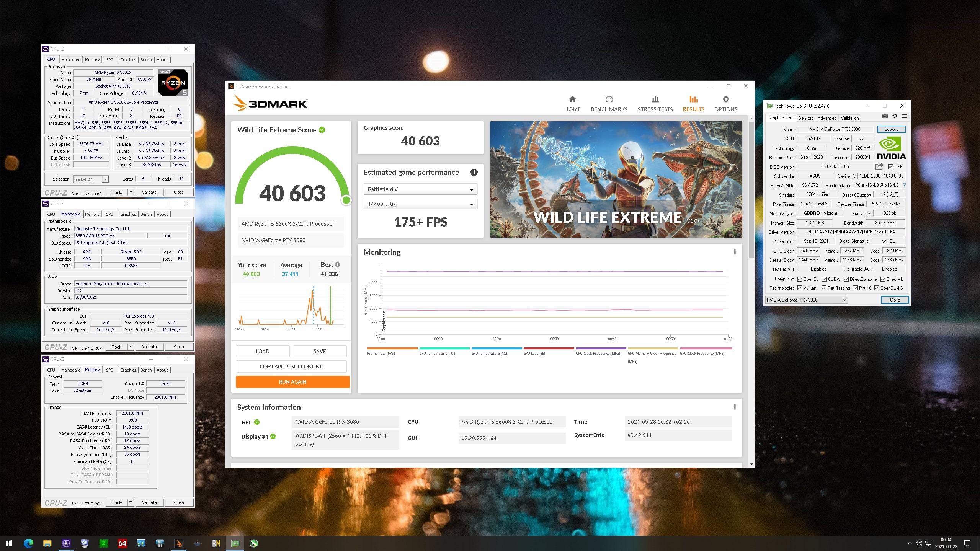The width and height of the screenshot is (980, 551).
Task: Open the System information three-dot menu
Action: [x=735, y=407]
